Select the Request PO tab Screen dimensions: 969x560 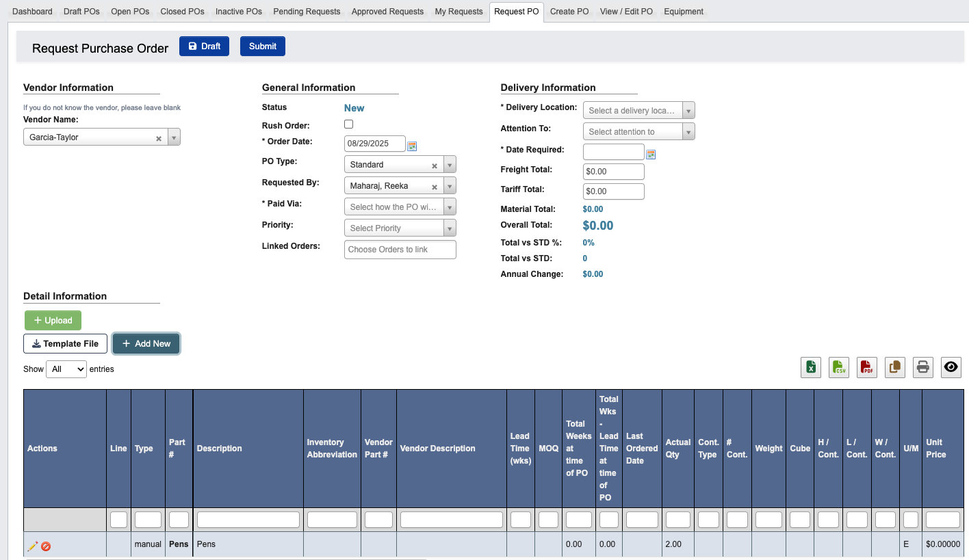click(517, 12)
